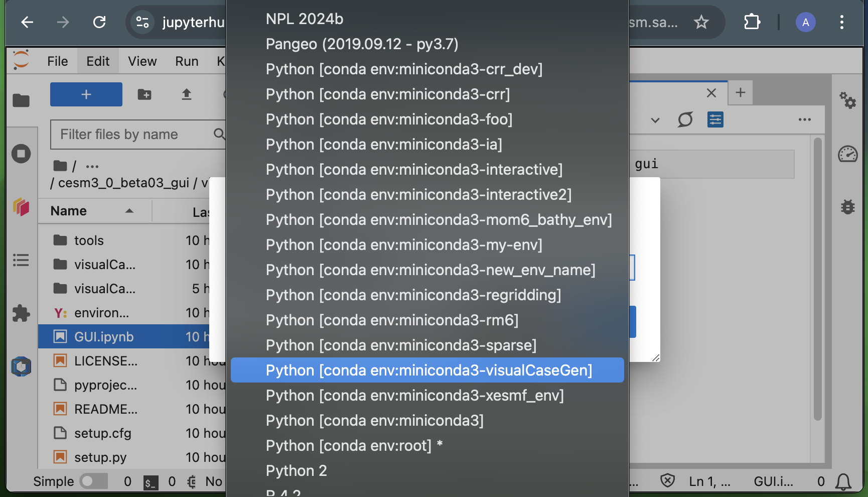This screenshot has width=868, height=497.
Task: Choose the miniconda3-my-env kernel
Action: point(427,245)
